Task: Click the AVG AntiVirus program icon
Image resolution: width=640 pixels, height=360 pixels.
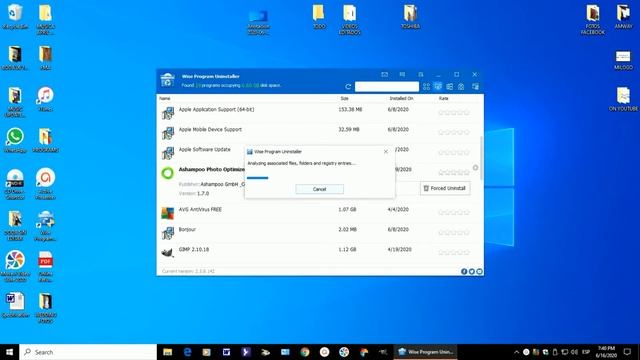Action: pyautogui.click(x=167, y=213)
